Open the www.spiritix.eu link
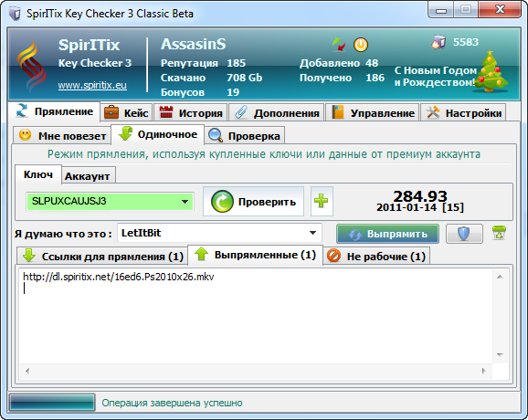Image resolution: width=528 pixels, height=420 pixels. (x=92, y=85)
